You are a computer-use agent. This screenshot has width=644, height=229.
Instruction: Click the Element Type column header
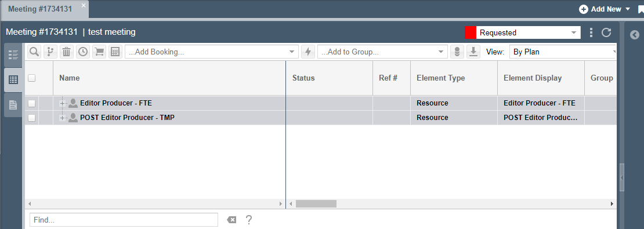(441, 78)
